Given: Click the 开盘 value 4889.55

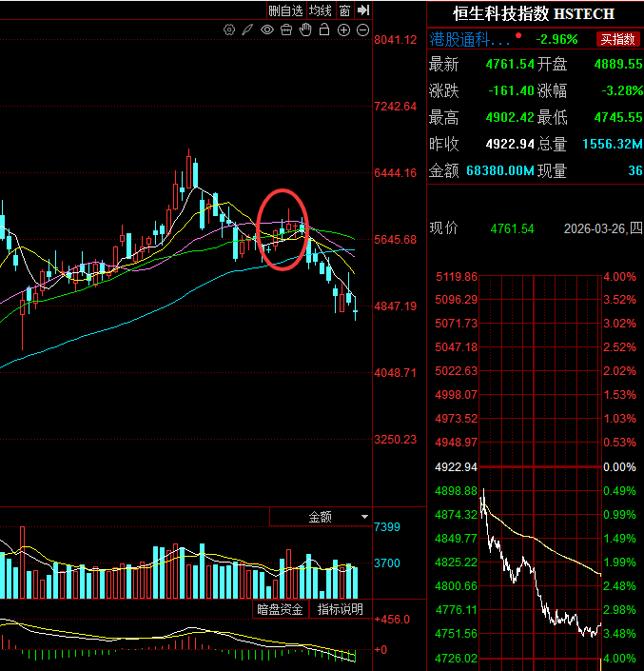Looking at the screenshot, I should tap(618, 64).
